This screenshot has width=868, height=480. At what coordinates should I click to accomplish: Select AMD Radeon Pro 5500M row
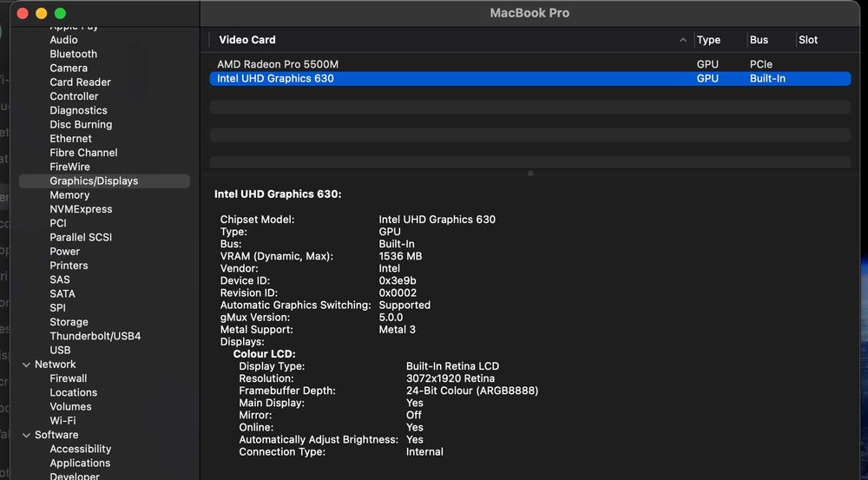[529, 64]
